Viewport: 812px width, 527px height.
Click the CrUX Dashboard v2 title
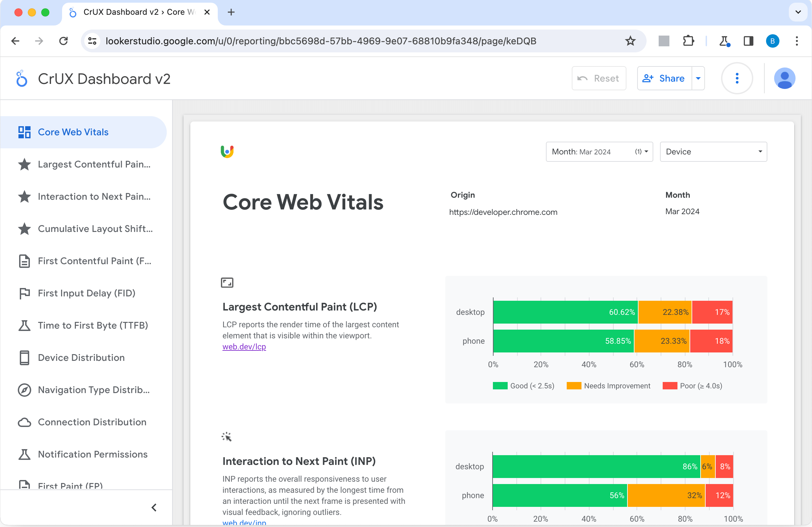104,79
